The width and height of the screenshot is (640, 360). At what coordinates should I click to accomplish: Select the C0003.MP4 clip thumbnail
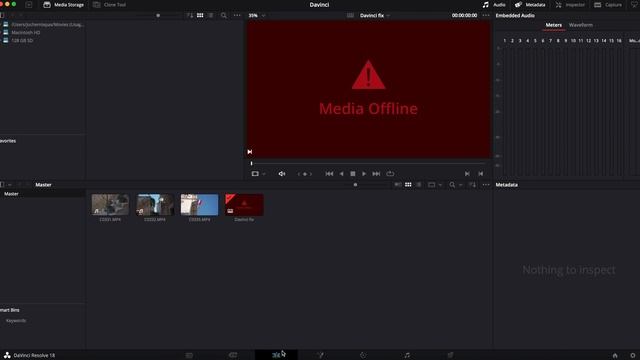pos(200,204)
